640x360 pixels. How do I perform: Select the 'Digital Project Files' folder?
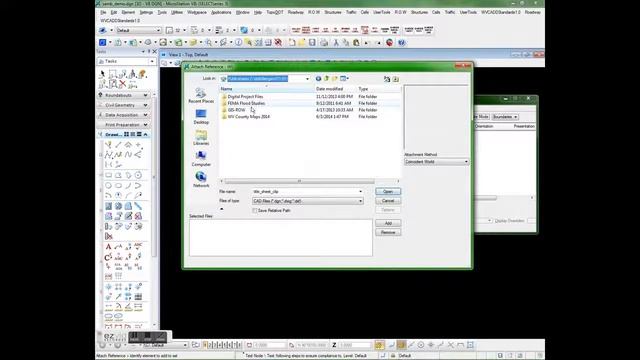(x=245, y=97)
